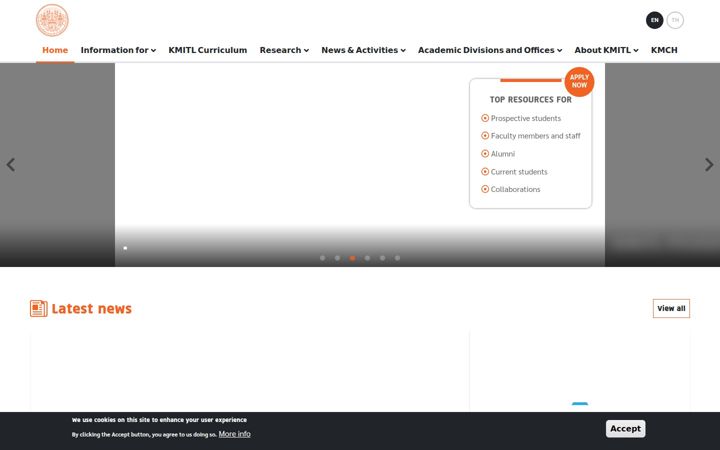View all latest news

pyautogui.click(x=671, y=309)
